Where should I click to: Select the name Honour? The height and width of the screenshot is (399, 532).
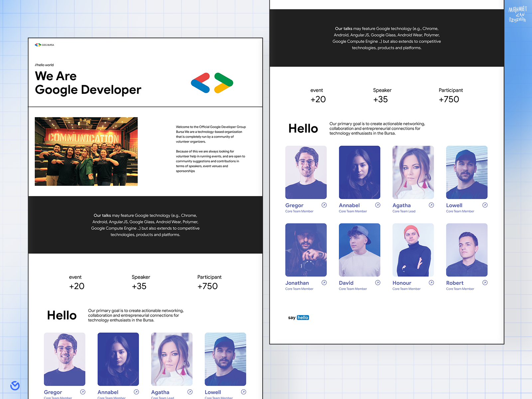(x=402, y=283)
